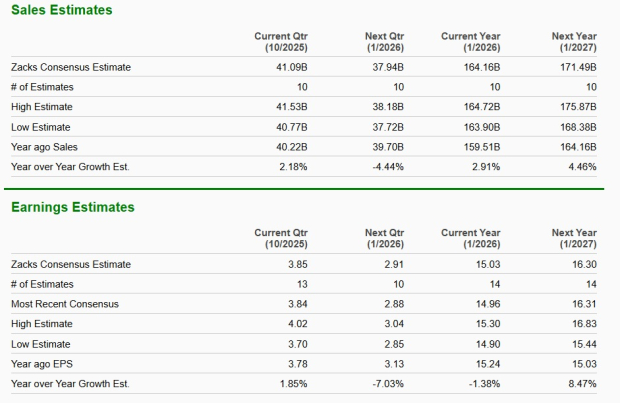Image resolution: width=620 pixels, height=403 pixels.
Task: Click the Year ago Sales row label
Action: click(46, 148)
